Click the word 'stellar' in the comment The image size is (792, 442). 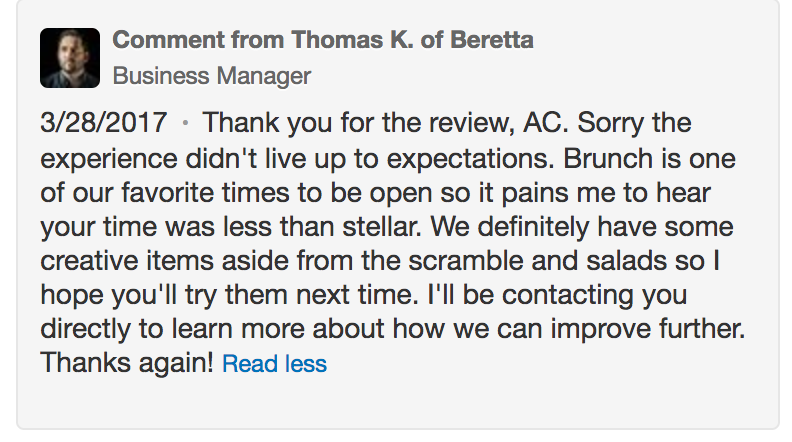381,227
